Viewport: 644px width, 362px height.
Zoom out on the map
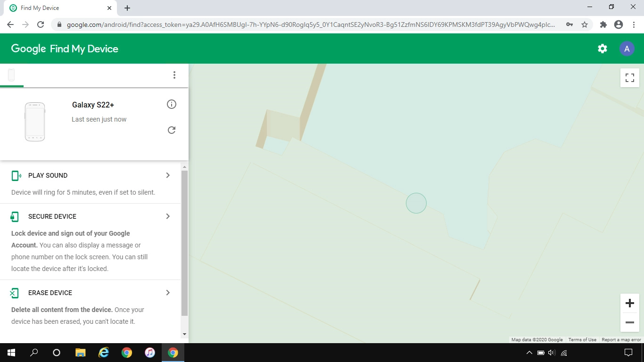629,322
